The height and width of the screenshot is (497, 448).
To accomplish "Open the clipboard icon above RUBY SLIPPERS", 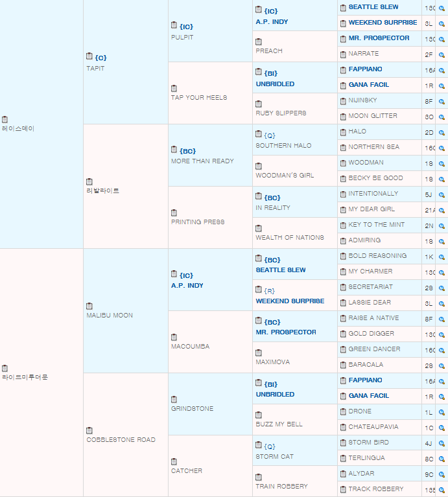I will pos(259,104).
